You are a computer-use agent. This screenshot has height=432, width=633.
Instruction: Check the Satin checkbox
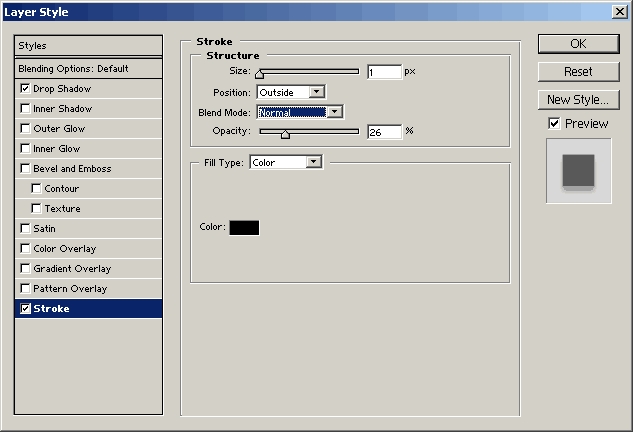[25, 229]
